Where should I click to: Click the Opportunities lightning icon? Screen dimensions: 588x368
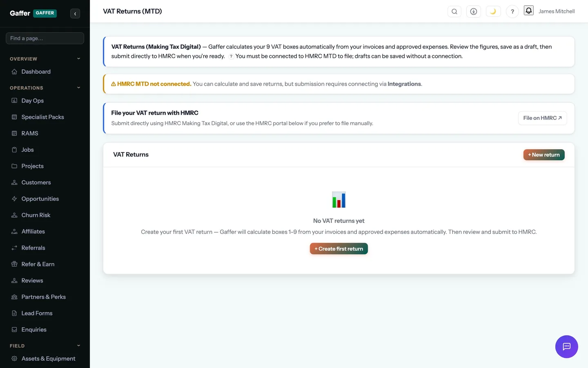[x=14, y=199]
